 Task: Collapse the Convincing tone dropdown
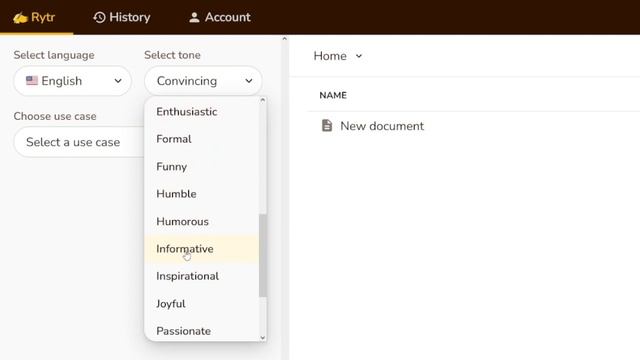coord(203,81)
